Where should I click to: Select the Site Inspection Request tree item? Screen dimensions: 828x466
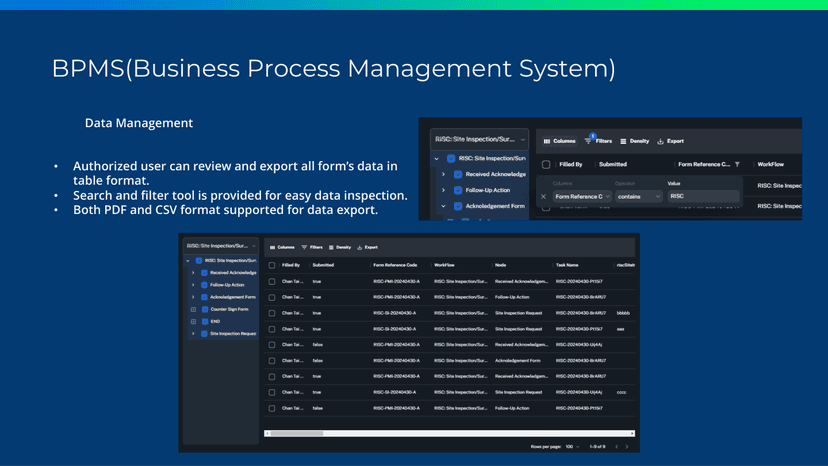tap(232, 334)
